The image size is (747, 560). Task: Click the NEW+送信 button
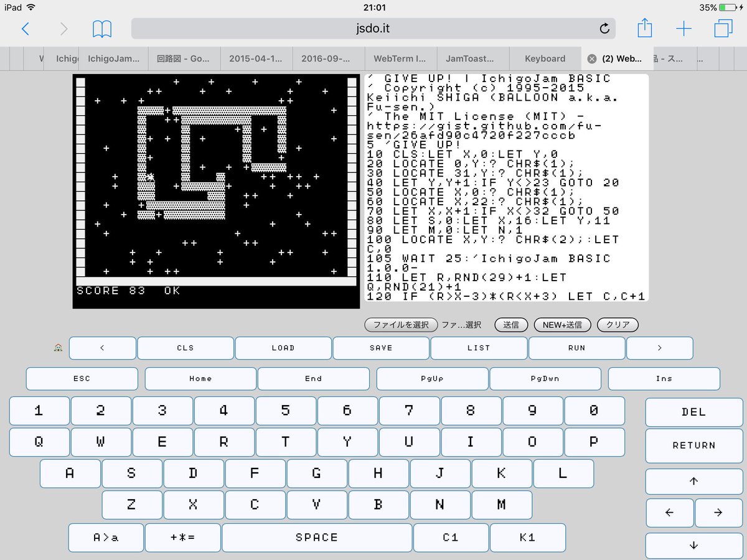point(562,325)
